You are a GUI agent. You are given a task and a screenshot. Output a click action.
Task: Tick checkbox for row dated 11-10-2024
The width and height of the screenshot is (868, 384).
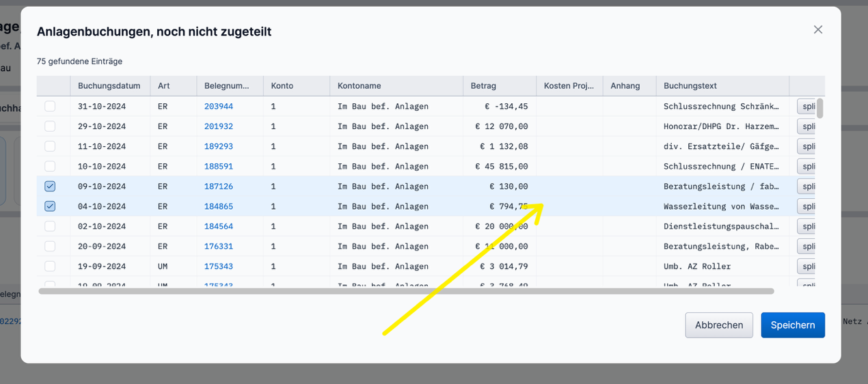50,146
